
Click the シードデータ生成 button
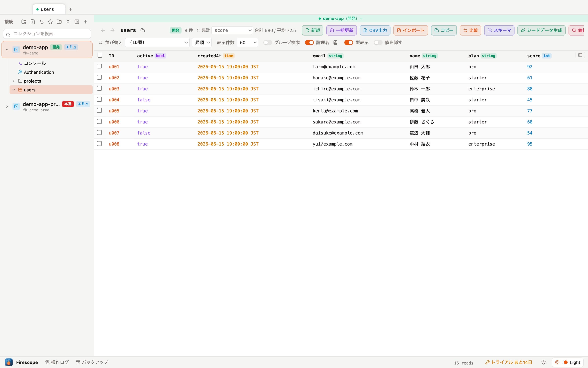click(x=541, y=30)
